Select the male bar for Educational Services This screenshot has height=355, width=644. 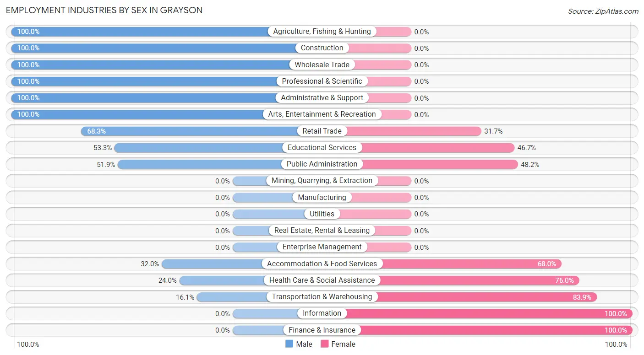[x=218, y=148]
